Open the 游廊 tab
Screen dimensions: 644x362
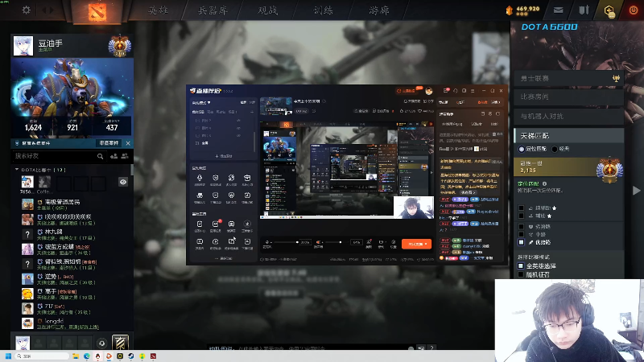[378, 10]
